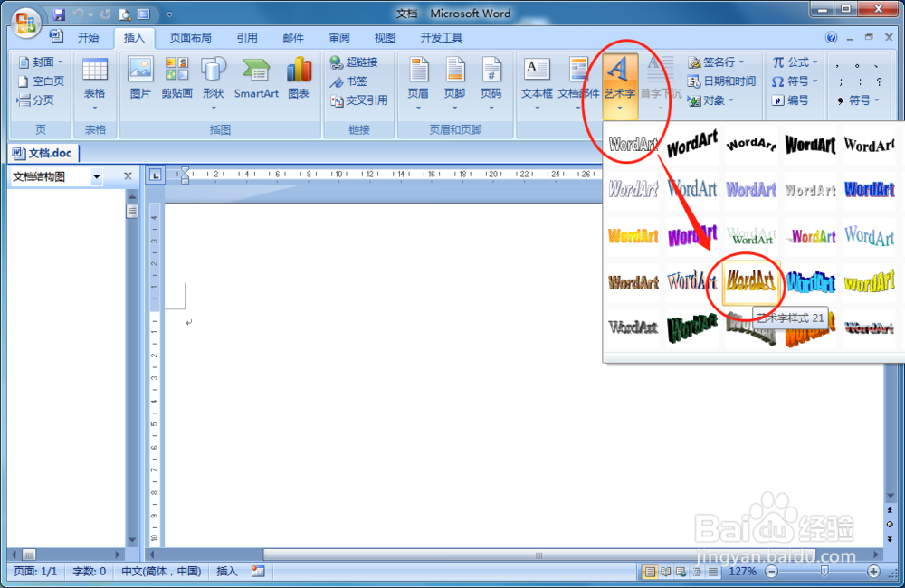Viewport: 905px width, 588px height.
Task: Open Word help question mark icon
Action: (x=831, y=38)
